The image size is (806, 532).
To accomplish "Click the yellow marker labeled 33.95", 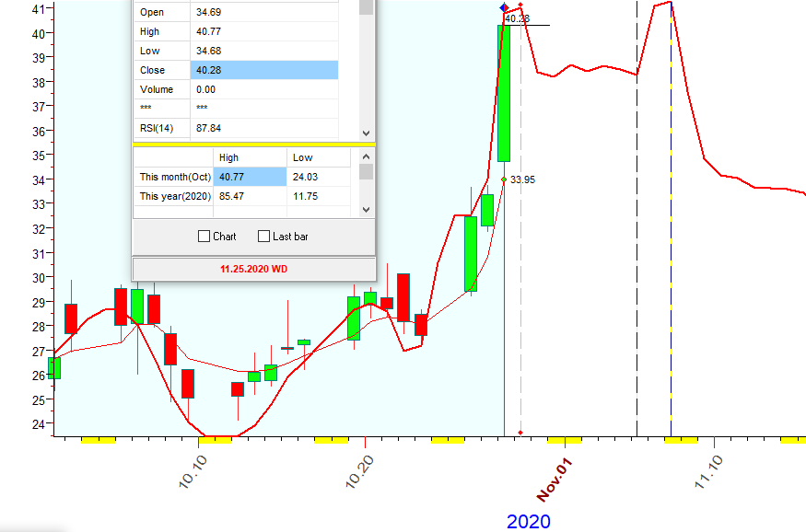I will (503, 179).
